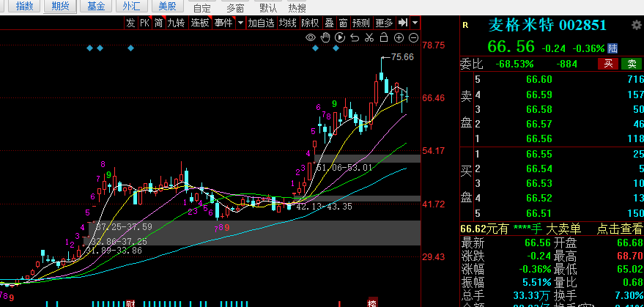The height and width of the screenshot is (307, 644).
Task: Open the 期货 tab
Action: click(60, 6)
